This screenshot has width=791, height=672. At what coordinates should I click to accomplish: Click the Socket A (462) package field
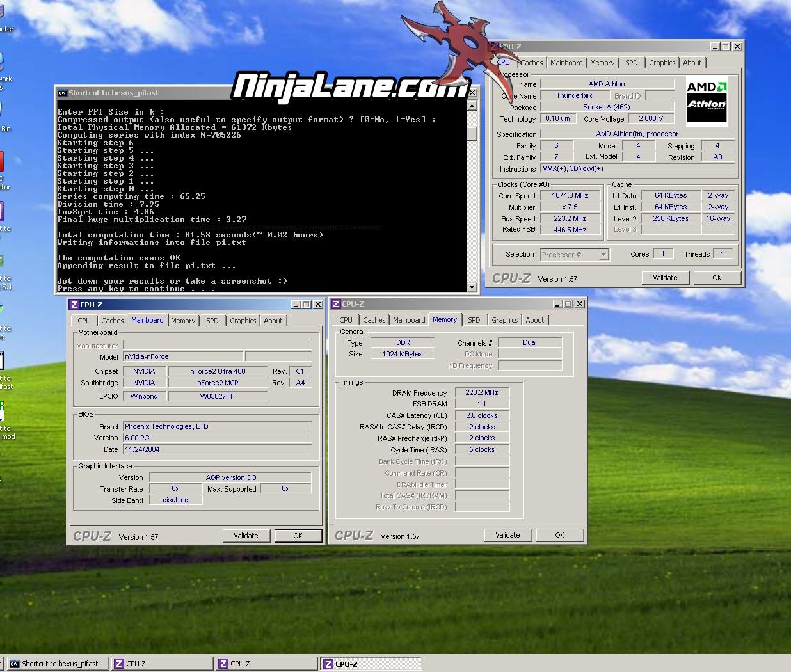[x=607, y=107]
